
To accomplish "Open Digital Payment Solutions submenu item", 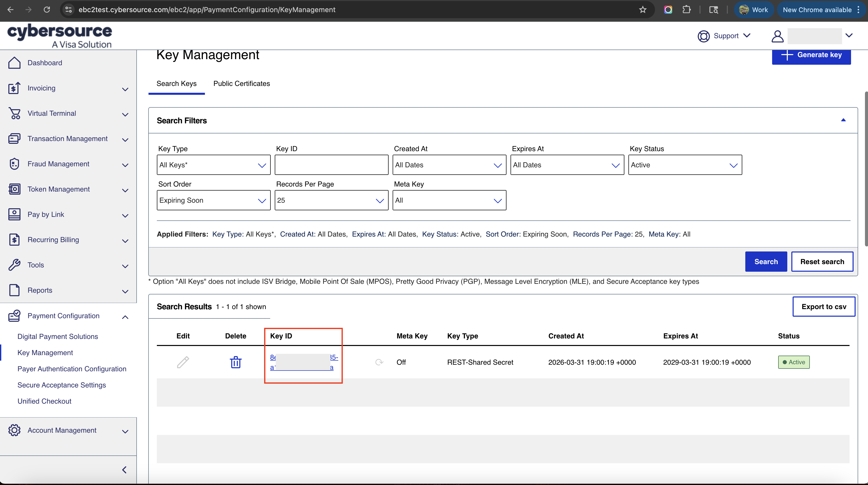I will [x=58, y=337].
